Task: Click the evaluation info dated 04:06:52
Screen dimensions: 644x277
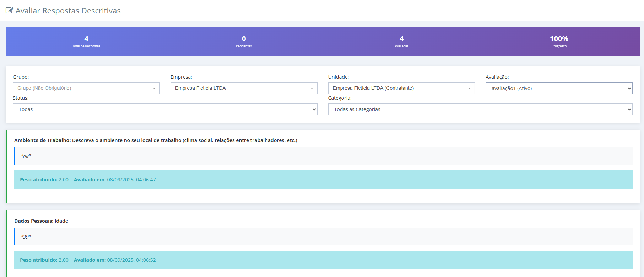Action: pyautogui.click(x=88, y=260)
